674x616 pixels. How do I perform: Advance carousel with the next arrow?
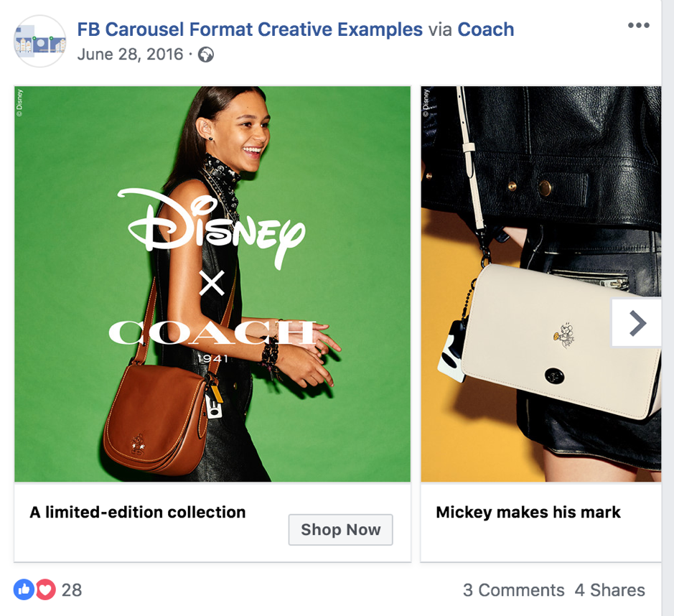[x=636, y=323]
